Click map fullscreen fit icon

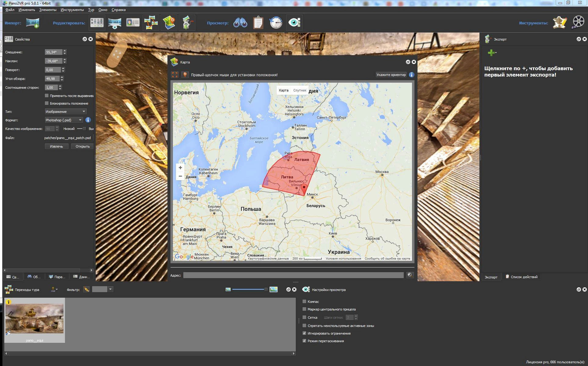click(x=175, y=75)
